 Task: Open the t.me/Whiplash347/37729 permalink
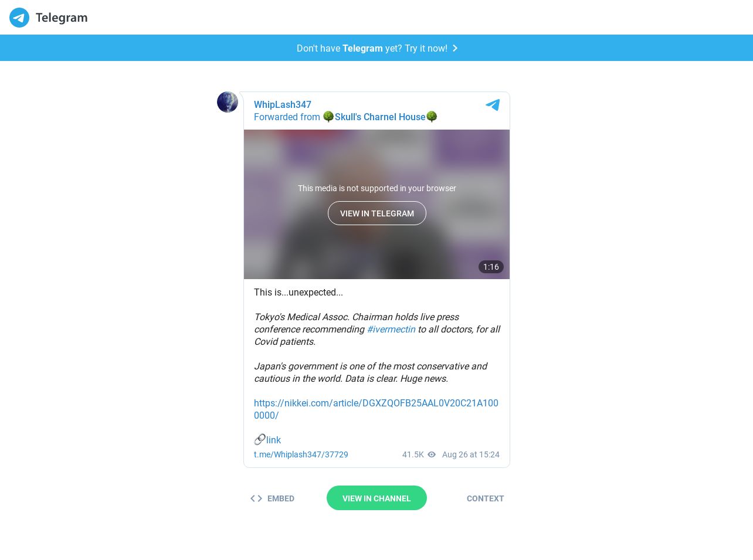coord(301,454)
